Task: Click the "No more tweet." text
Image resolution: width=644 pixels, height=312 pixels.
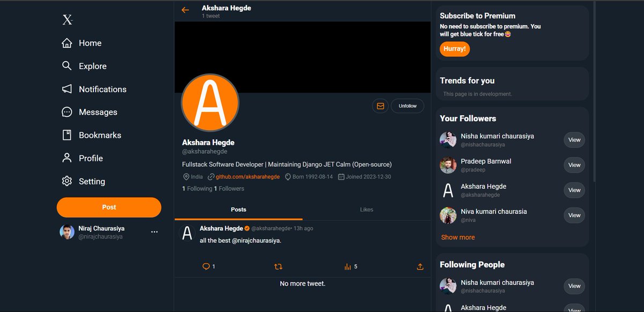Action: click(303, 284)
